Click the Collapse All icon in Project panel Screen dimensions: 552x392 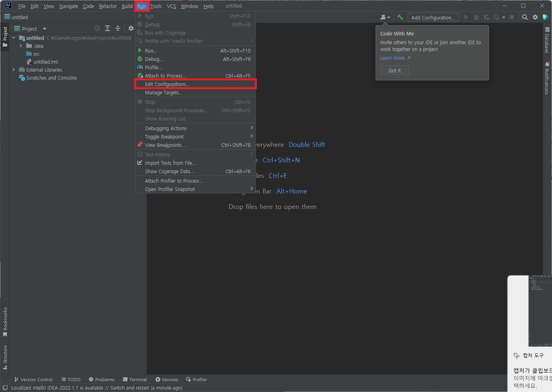tap(118, 28)
